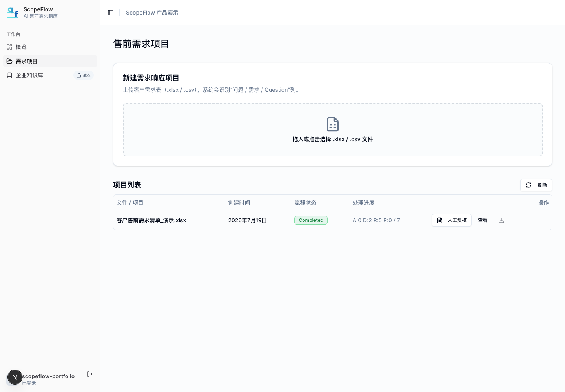Click progress text A:0 D:2 R:5 P:0 / 7
Image resolution: width=565 pixels, height=392 pixels.
tap(376, 220)
